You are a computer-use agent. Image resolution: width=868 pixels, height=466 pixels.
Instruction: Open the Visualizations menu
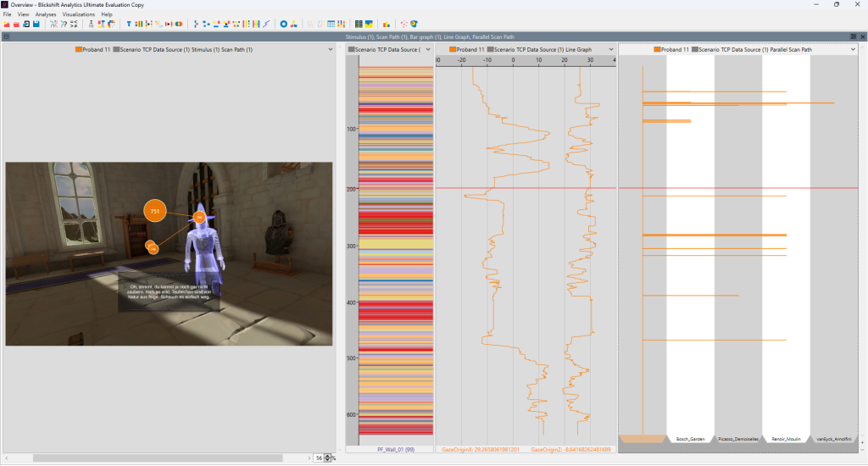point(78,14)
